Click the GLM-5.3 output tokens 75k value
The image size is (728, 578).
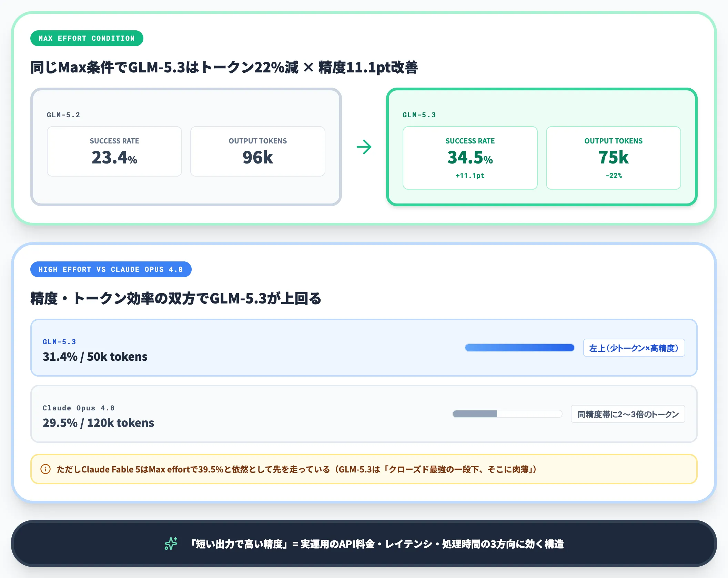point(614,158)
